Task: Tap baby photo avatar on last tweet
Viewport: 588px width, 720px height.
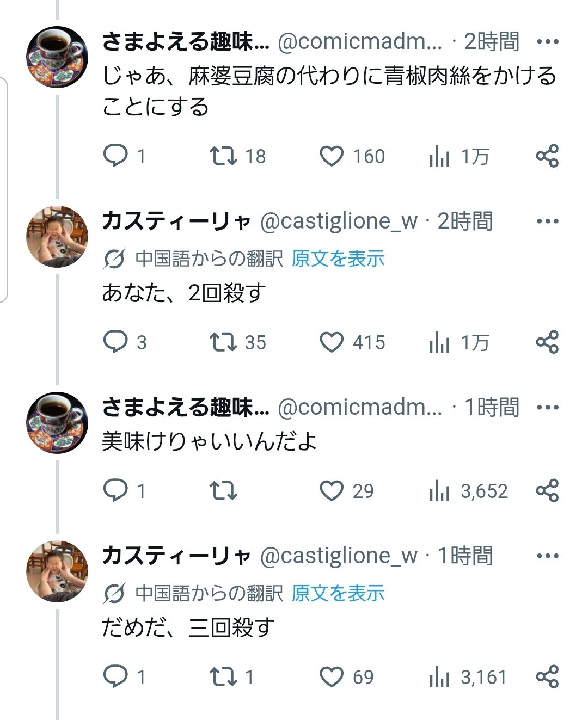Action: 57,571
